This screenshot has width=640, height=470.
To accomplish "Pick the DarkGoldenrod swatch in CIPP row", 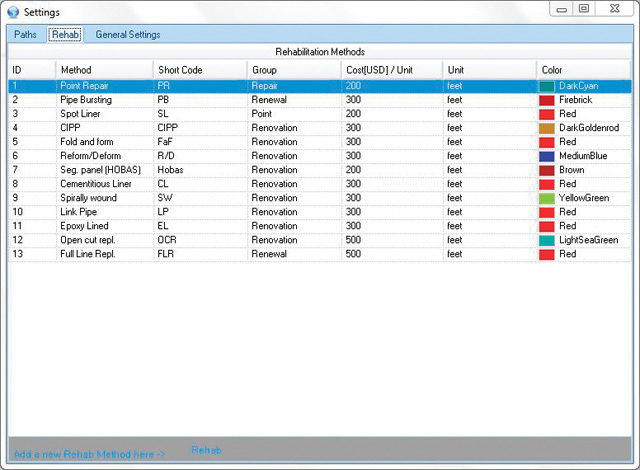I will pos(547,129).
